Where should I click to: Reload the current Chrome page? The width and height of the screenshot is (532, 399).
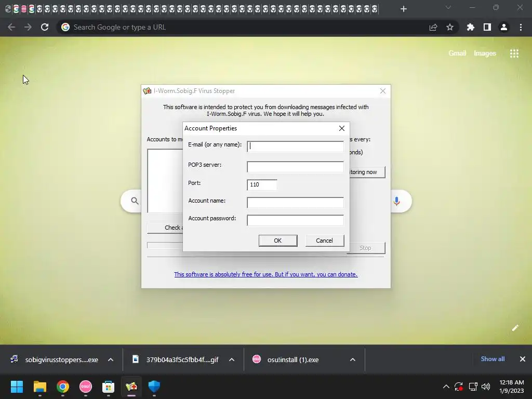(45, 27)
